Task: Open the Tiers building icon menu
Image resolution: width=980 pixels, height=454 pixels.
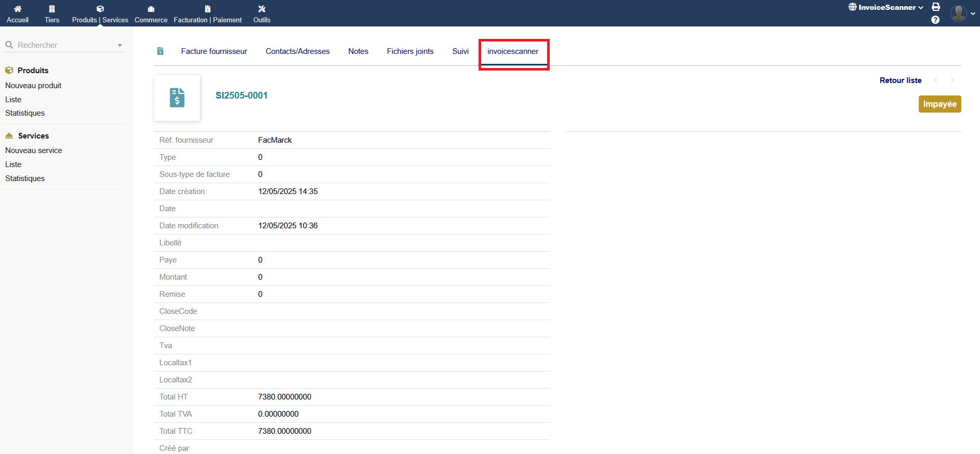Action: click(x=52, y=9)
